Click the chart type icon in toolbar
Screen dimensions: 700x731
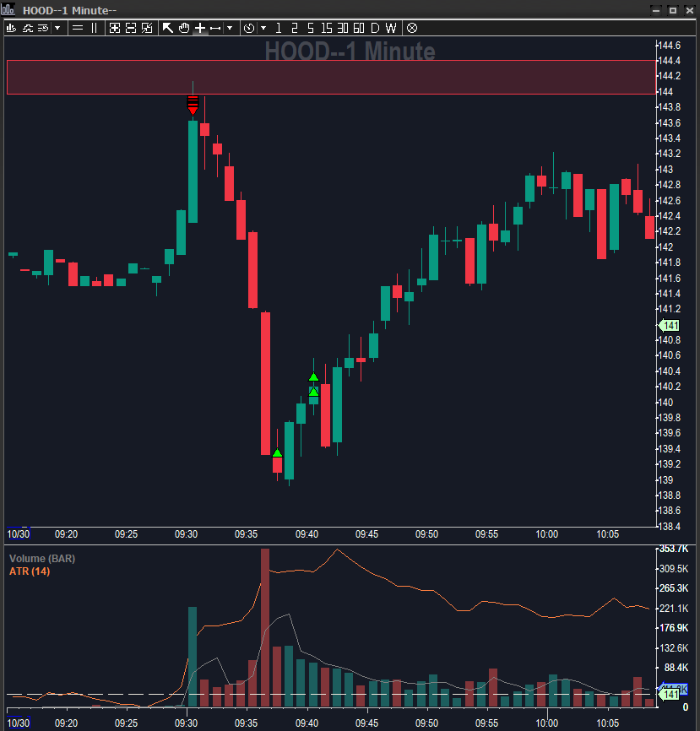(11, 28)
